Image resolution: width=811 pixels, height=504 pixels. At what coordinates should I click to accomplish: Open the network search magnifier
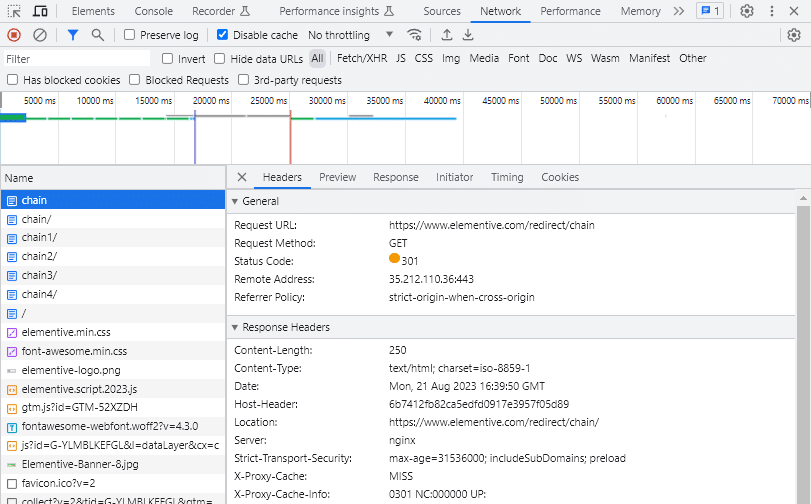click(97, 35)
